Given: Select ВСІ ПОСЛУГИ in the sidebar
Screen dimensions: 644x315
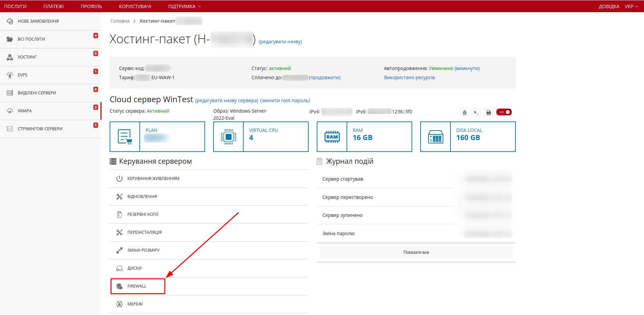Looking at the screenshot, I should pos(50,39).
